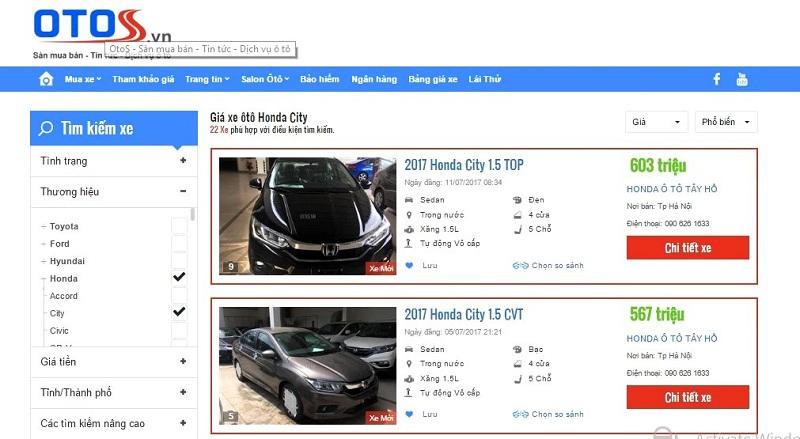
Task: Open the Bảng giá xe menu item
Action: pos(432,79)
